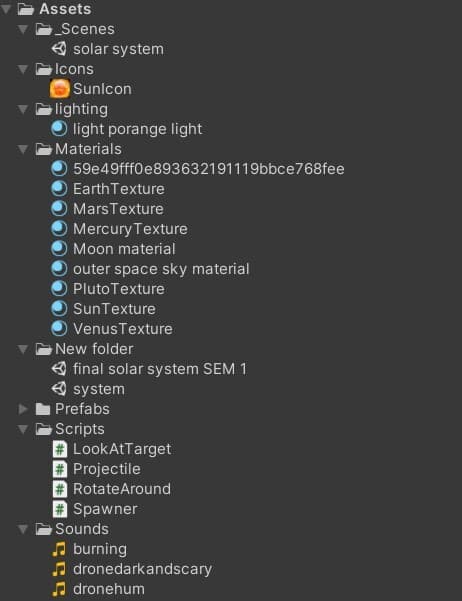462x601 pixels.
Task: Click the _Scenes folder icon
Action: [43, 29]
